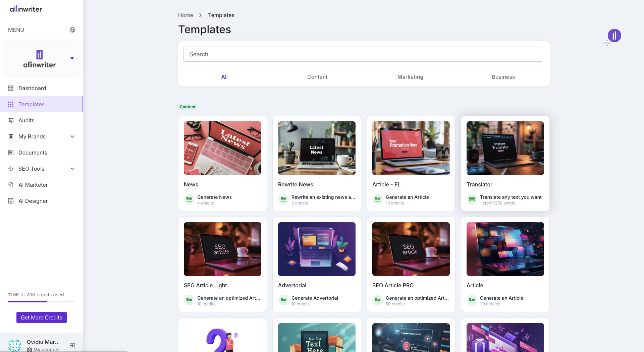Switch to the Marketing tab
This screenshot has width=644, height=352.
pos(410,77)
